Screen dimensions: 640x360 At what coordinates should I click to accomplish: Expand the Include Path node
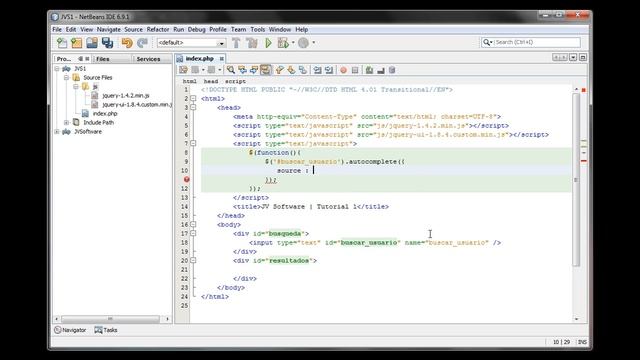[x=67, y=122]
